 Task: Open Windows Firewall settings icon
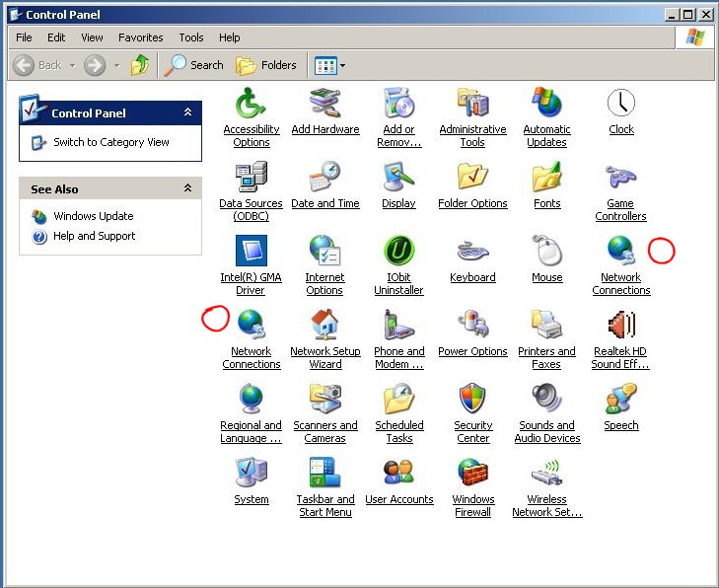click(472, 474)
